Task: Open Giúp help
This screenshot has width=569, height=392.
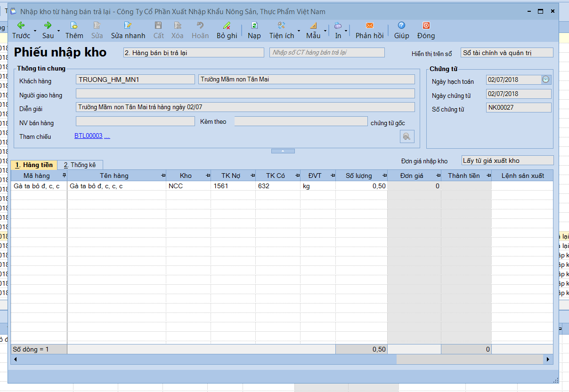Action: pos(401,30)
